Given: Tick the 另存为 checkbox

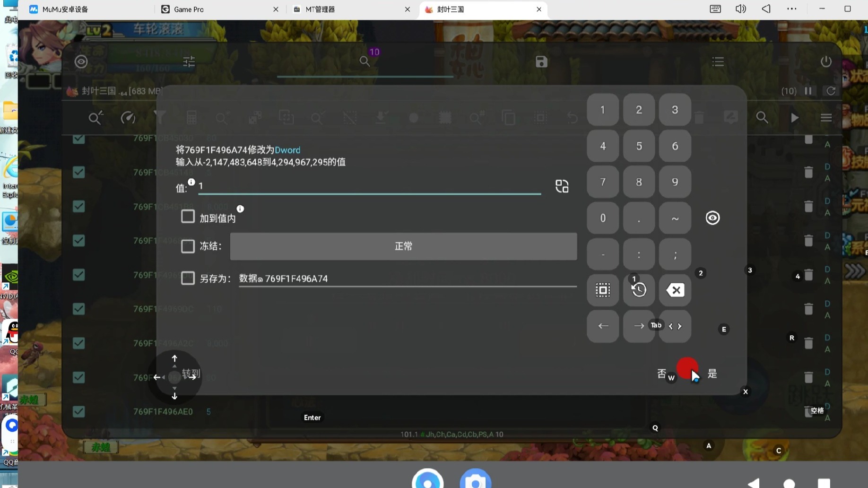Looking at the screenshot, I should [x=188, y=278].
